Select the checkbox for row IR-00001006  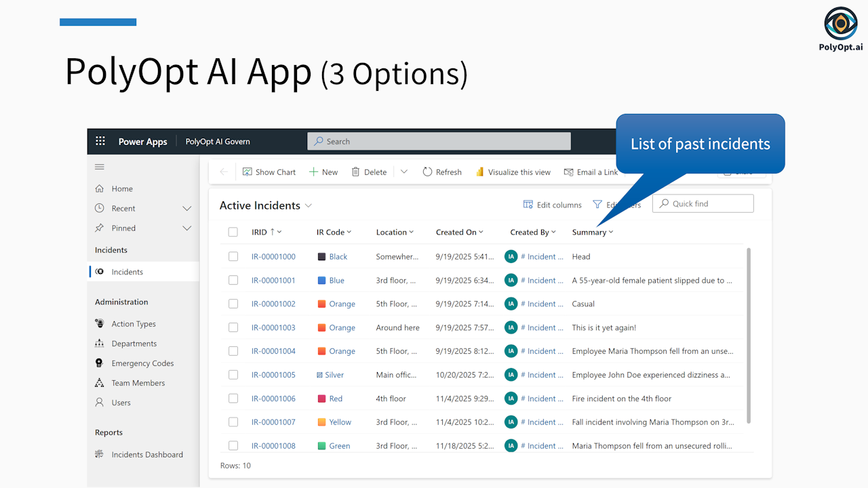coord(233,399)
